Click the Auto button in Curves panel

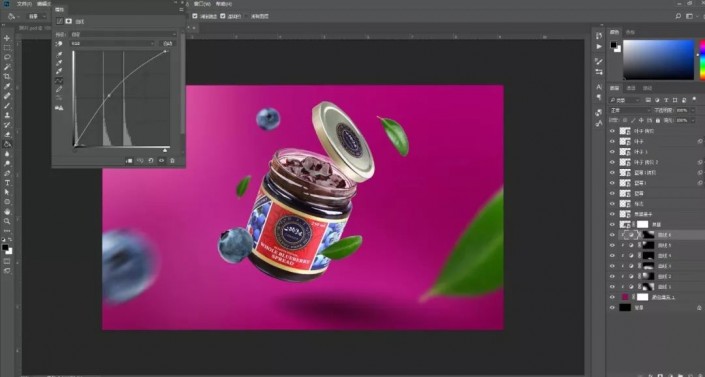tap(168, 44)
